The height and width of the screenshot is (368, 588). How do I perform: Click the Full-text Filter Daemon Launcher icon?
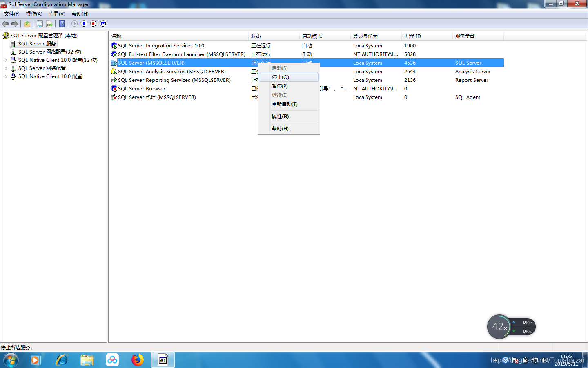coord(114,54)
